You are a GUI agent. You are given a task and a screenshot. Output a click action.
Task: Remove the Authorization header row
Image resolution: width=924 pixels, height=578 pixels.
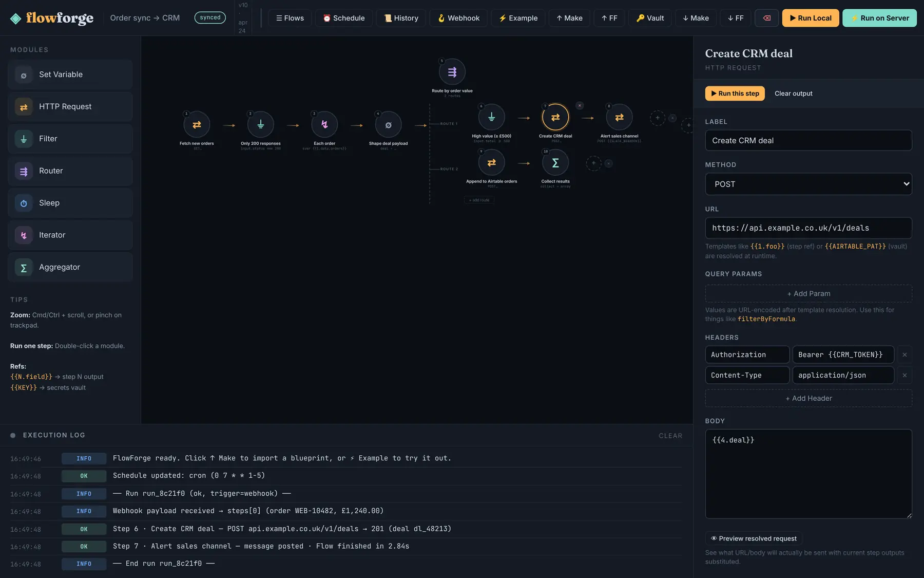(904, 355)
